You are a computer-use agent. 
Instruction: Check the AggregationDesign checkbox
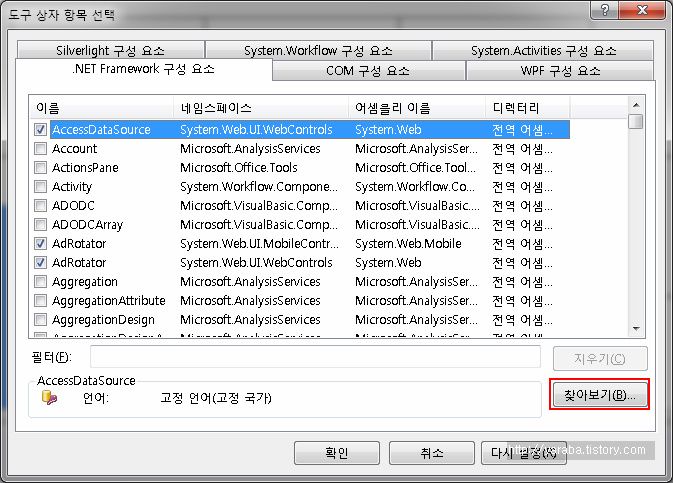coord(40,319)
